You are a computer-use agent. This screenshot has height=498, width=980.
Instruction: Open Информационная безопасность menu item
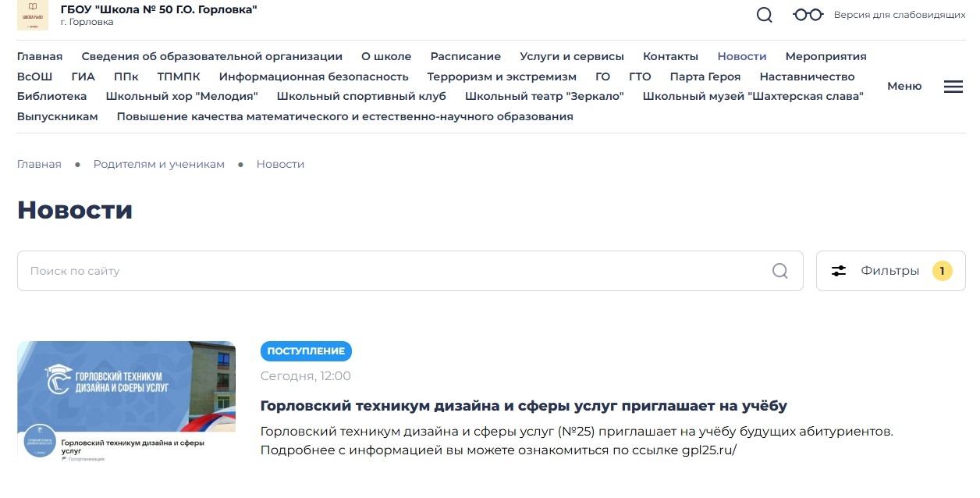[x=314, y=76]
